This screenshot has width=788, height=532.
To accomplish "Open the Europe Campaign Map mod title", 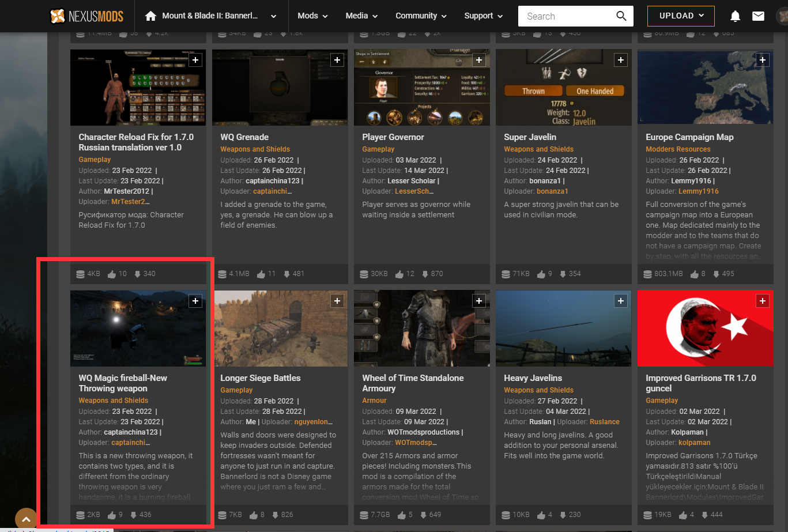I will tap(689, 137).
